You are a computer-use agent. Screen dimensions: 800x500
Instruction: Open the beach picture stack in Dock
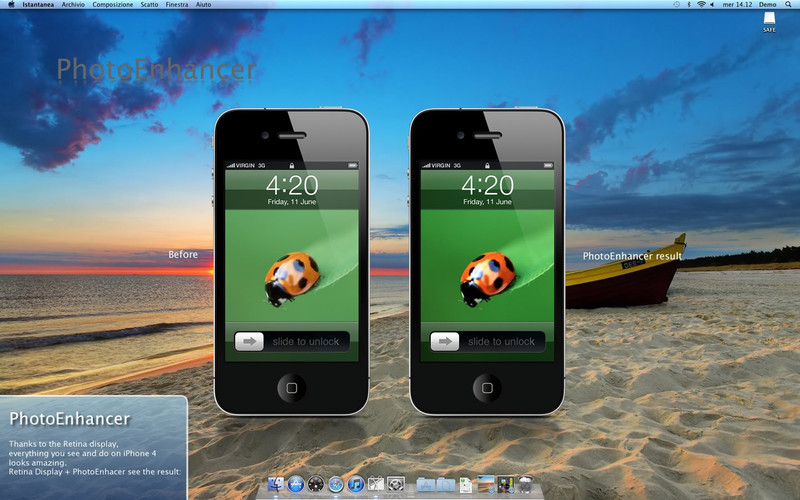[486, 484]
